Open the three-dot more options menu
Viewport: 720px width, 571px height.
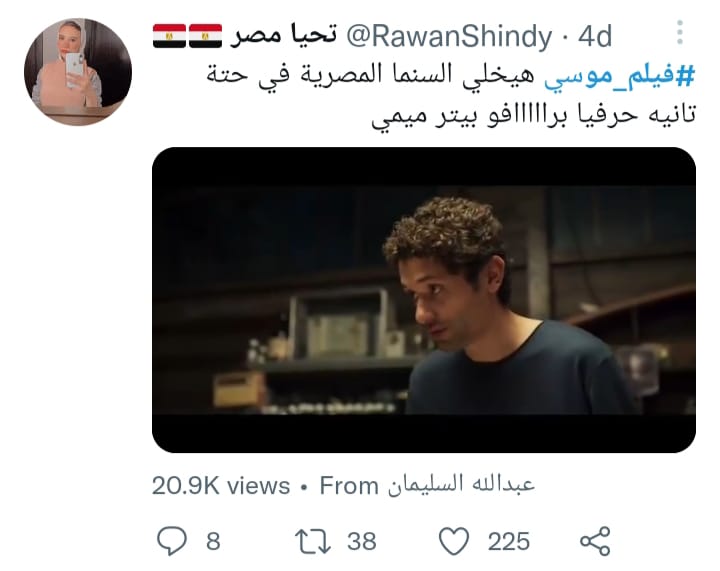click(x=680, y=33)
